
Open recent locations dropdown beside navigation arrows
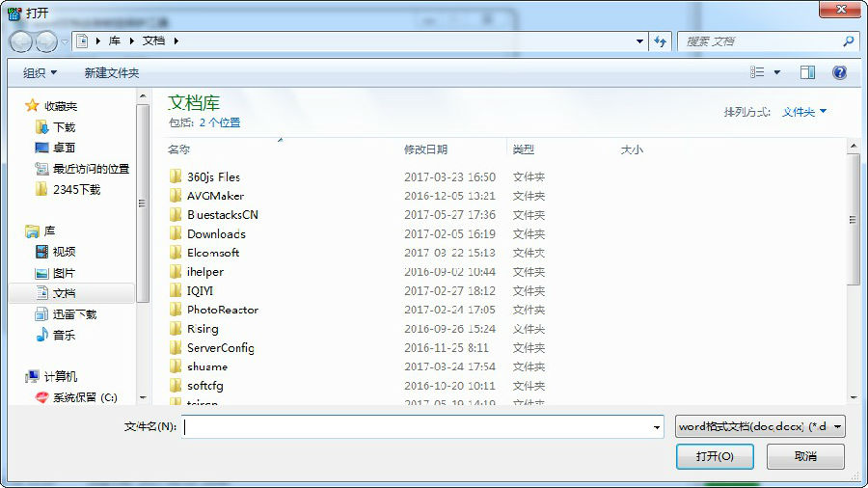tap(65, 41)
